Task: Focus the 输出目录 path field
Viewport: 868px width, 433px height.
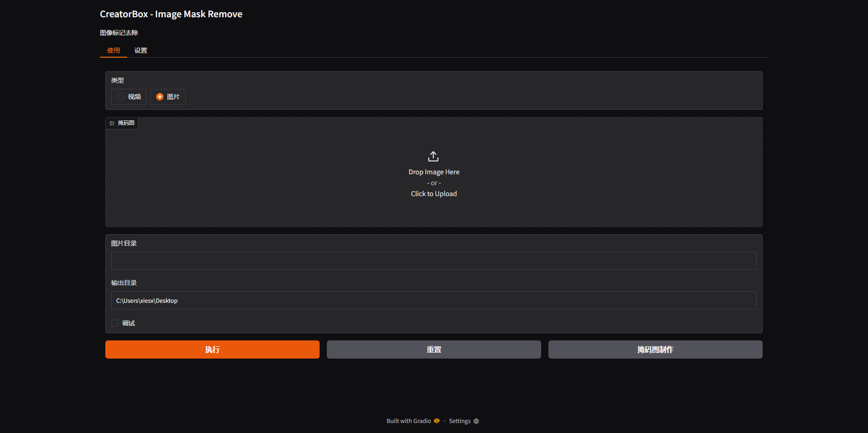Action: click(x=434, y=300)
